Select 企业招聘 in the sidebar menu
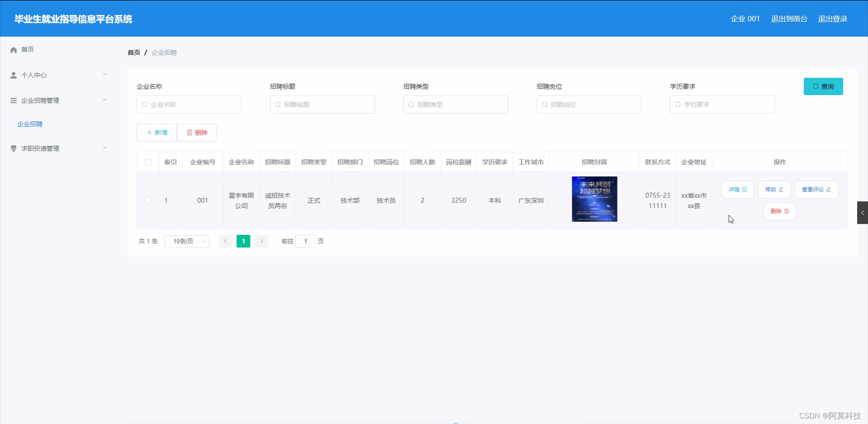868x424 pixels. click(30, 124)
